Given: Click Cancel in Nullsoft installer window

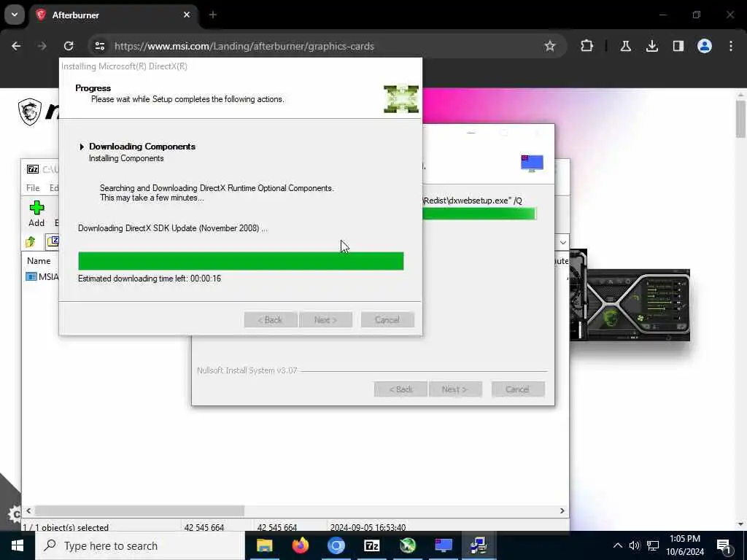Looking at the screenshot, I should [517, 389].
